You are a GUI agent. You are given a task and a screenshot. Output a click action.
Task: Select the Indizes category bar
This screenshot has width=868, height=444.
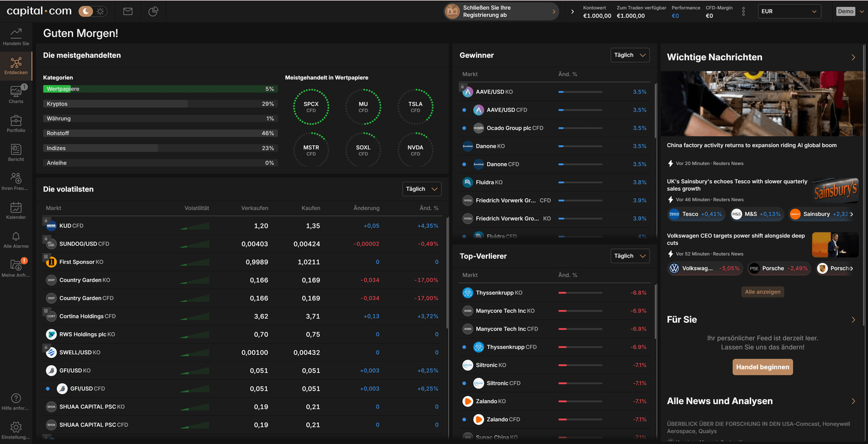[160, 148]
